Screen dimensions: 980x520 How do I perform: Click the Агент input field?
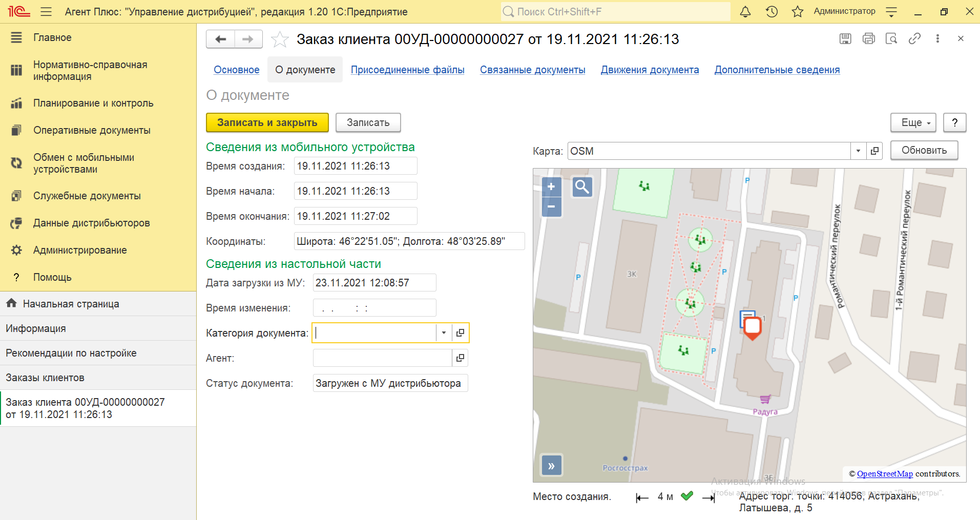[x=382, y=358]
